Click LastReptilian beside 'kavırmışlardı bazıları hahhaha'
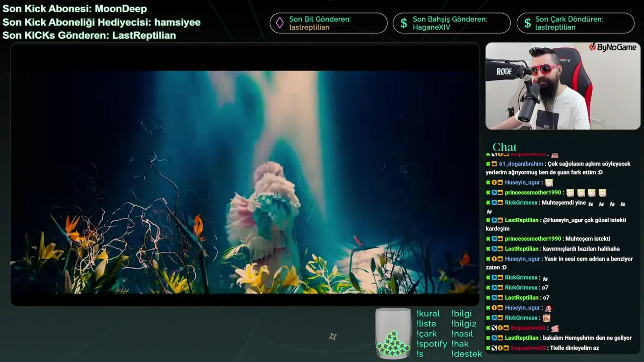Screen dimensions: 644x362 coord(522,249)
